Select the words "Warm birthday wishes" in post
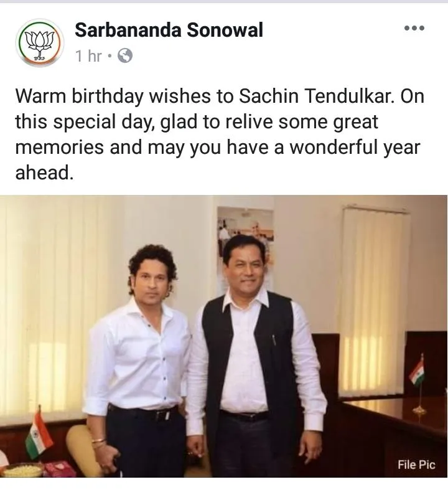This screenshot has height=492, width=448. pos(113,96)
